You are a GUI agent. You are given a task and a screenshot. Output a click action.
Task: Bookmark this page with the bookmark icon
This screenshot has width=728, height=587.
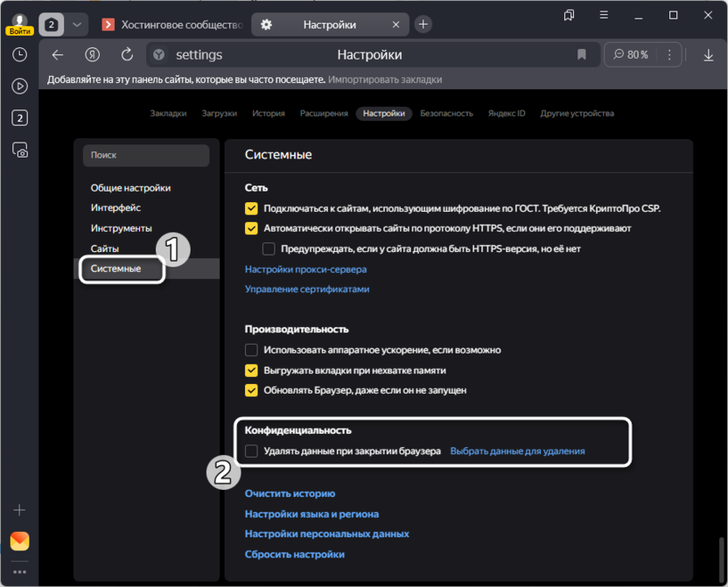click(x=582, y=55)
